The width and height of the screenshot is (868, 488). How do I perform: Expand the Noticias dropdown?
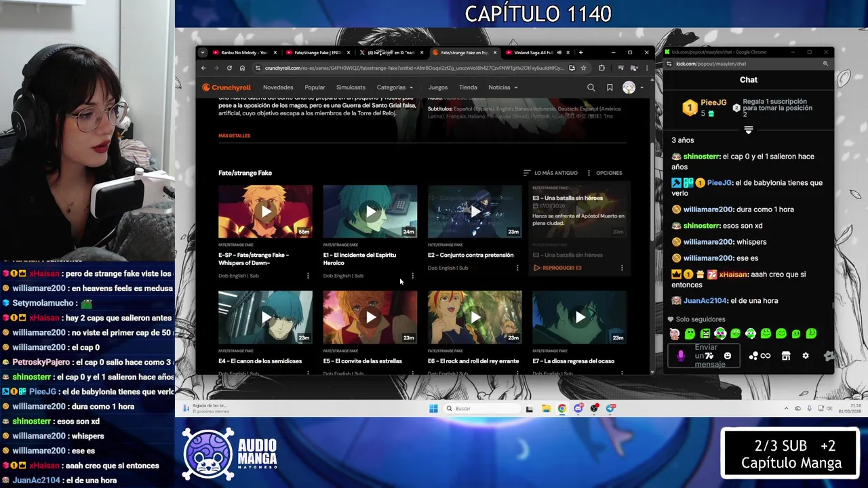point(503,87)
